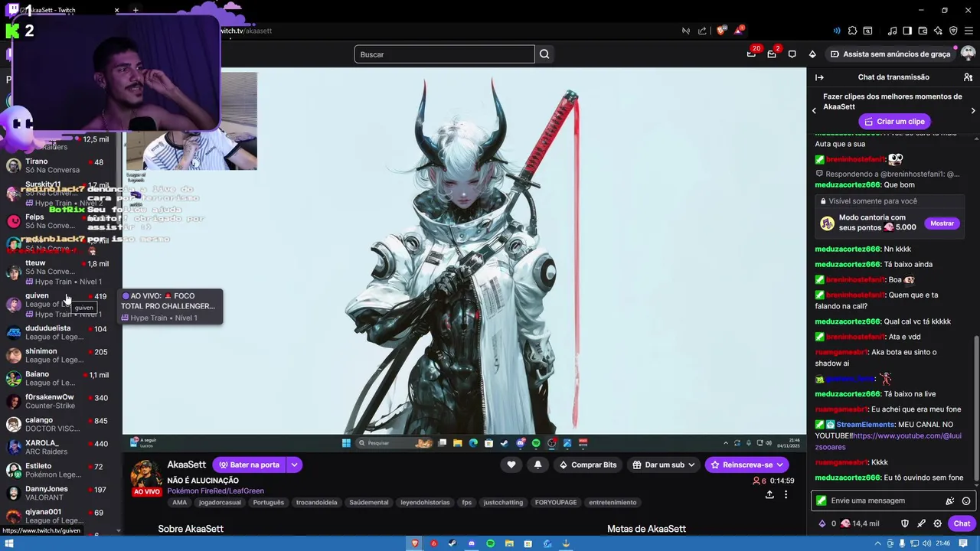Click the purple Chat send button
Screen dimensions: 980x551
(962, 523)
